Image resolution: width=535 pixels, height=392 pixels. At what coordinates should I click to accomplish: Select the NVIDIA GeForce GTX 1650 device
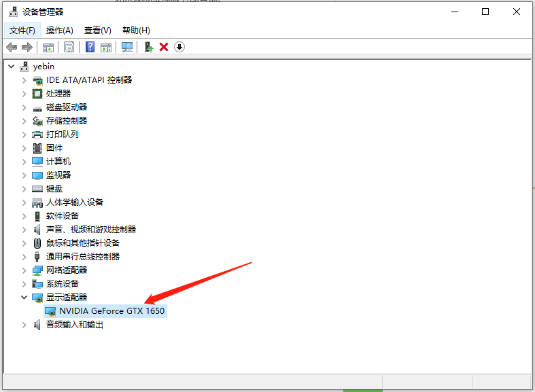click(x=111, y=311)
